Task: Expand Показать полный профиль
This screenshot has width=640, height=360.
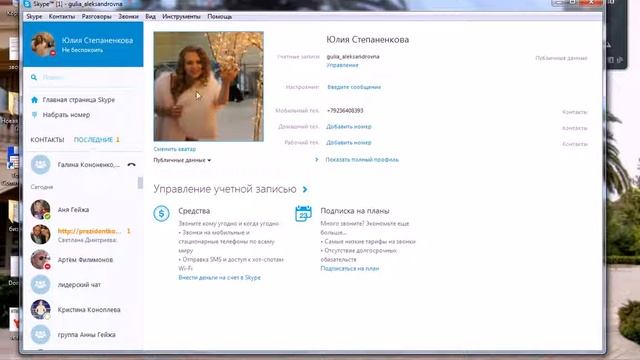Action: [362, 160]
